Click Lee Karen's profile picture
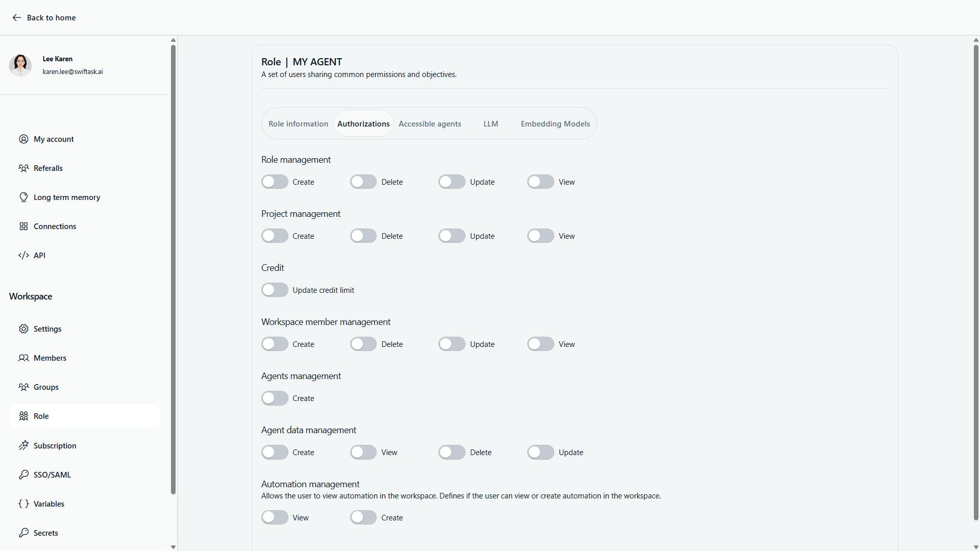The height and width of the screenshot is (551, 980). (x=20, y=65)
